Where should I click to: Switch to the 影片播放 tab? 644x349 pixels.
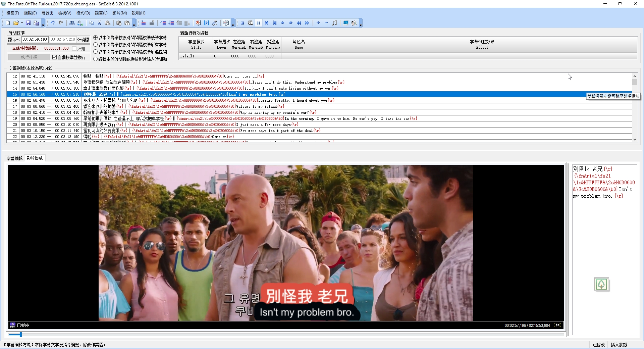click(35, 158)
